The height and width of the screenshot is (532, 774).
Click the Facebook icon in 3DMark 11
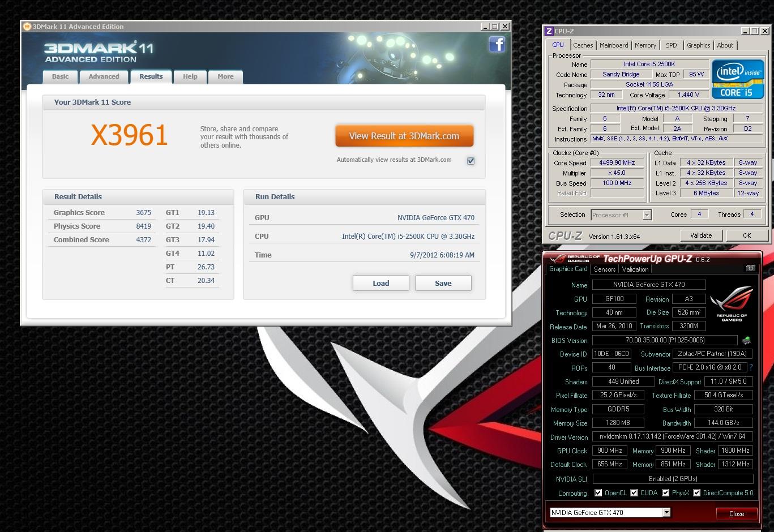click(x=497, y=44)
